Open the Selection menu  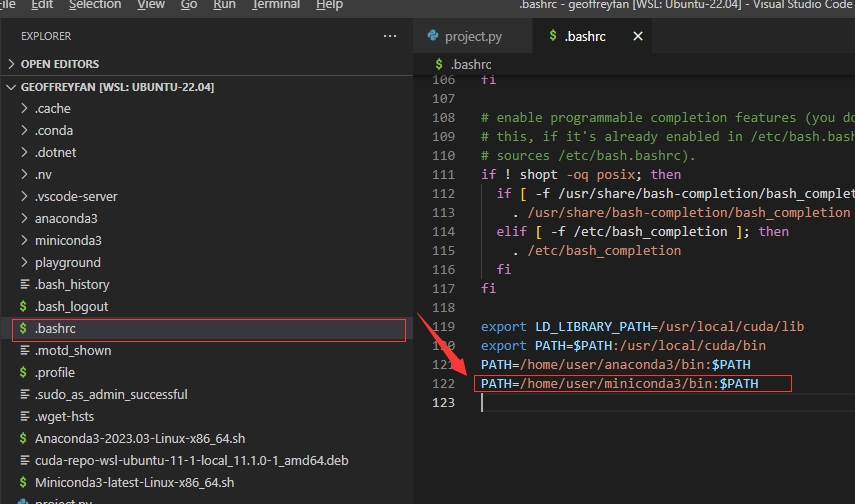click(x=96, y=5)
